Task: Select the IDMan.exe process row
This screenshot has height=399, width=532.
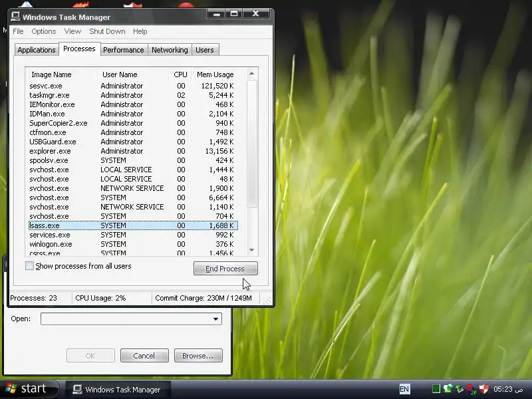Action: 133,114
